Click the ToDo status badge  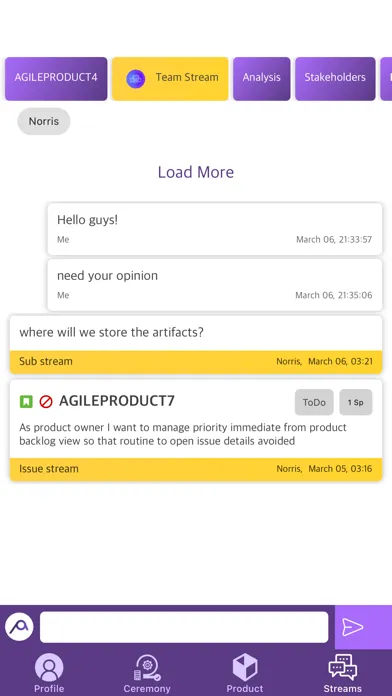point(314,403)
